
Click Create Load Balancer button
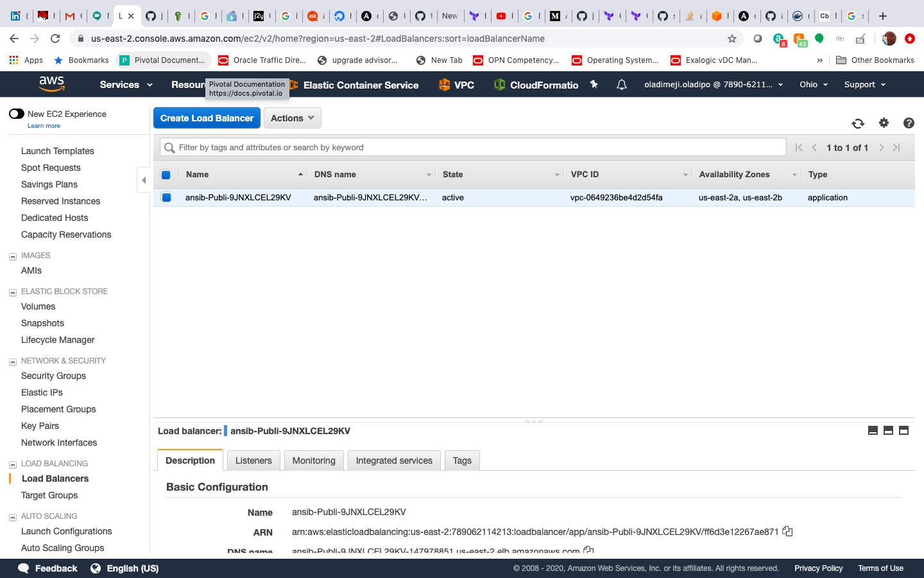click(207, 118)
